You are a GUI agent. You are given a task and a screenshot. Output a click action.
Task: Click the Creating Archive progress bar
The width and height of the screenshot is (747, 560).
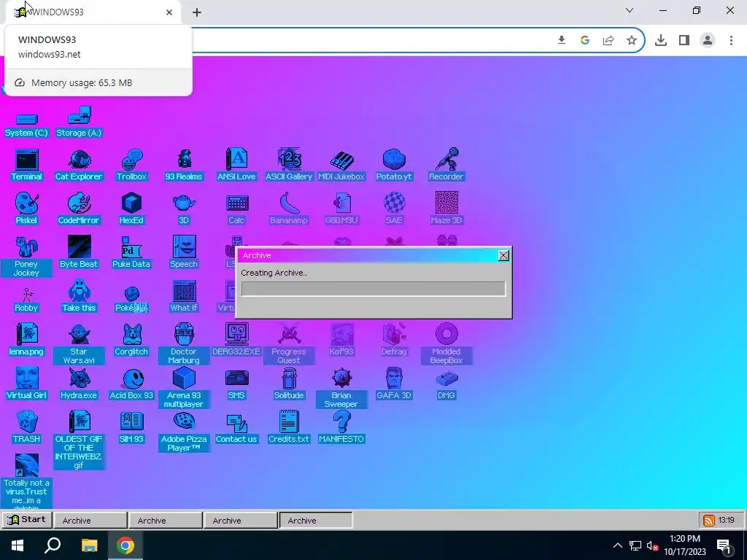tap(373, 289)
